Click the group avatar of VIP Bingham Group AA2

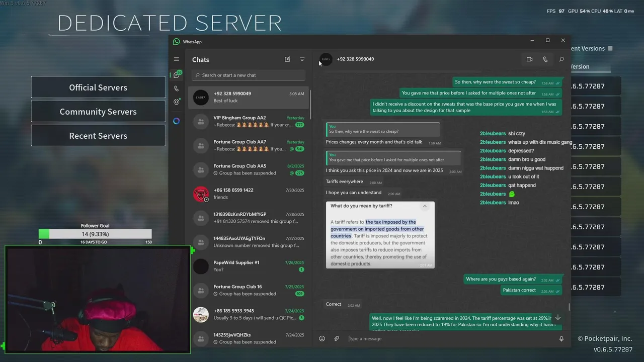(x=201, y=122)
